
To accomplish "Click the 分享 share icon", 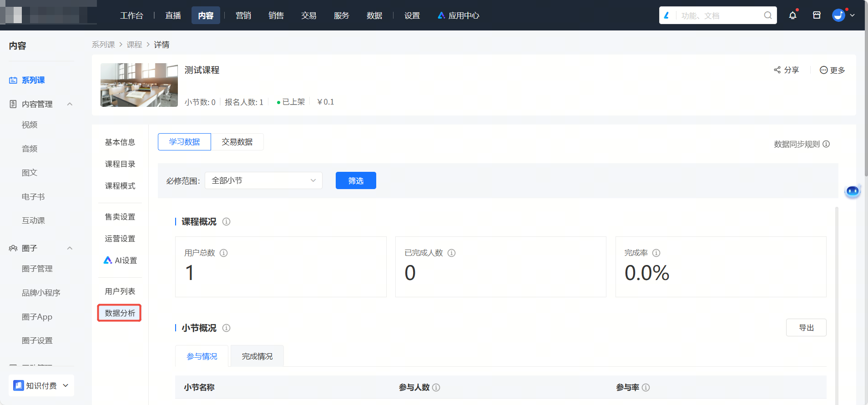I will [777, 70].
